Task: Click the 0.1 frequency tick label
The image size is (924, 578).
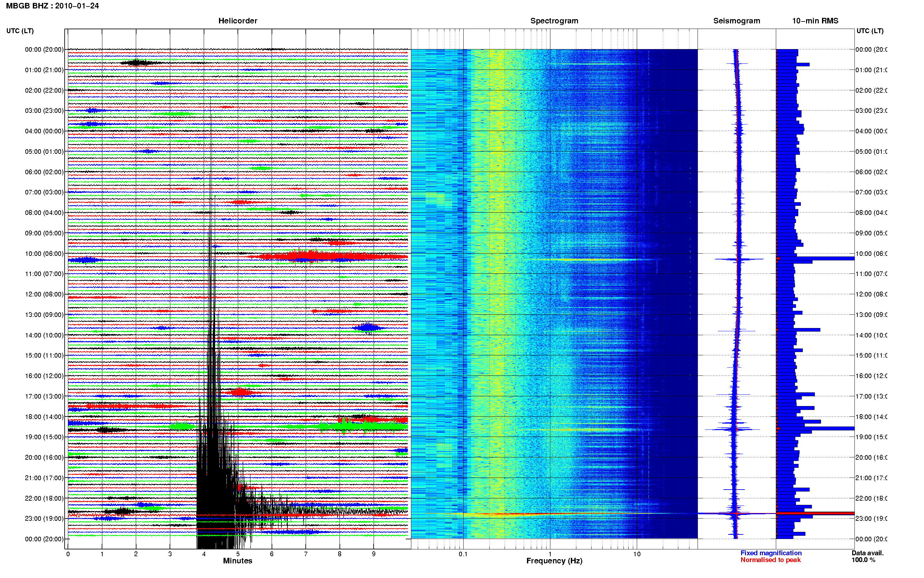Action: (463, 554)
